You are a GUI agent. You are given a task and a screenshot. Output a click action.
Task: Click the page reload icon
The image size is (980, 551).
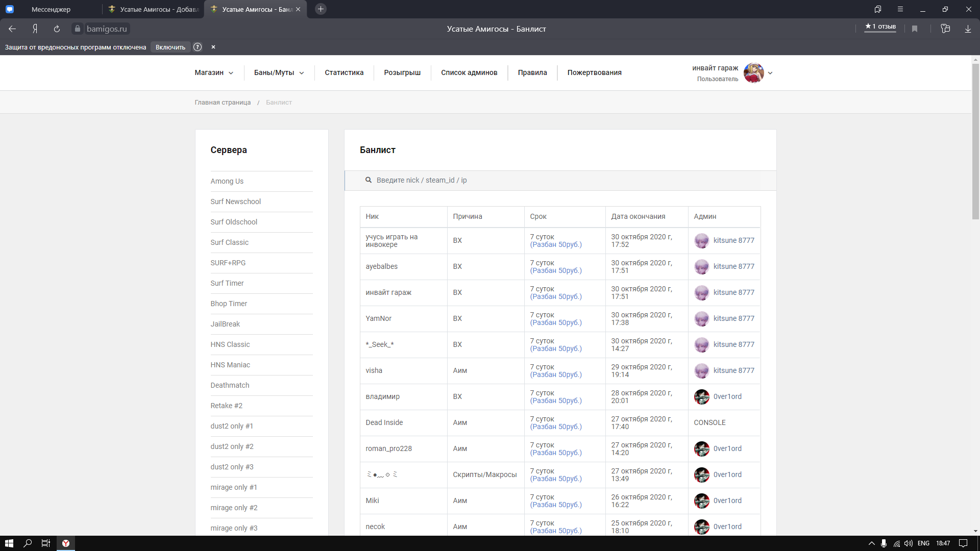click(57, 29)
